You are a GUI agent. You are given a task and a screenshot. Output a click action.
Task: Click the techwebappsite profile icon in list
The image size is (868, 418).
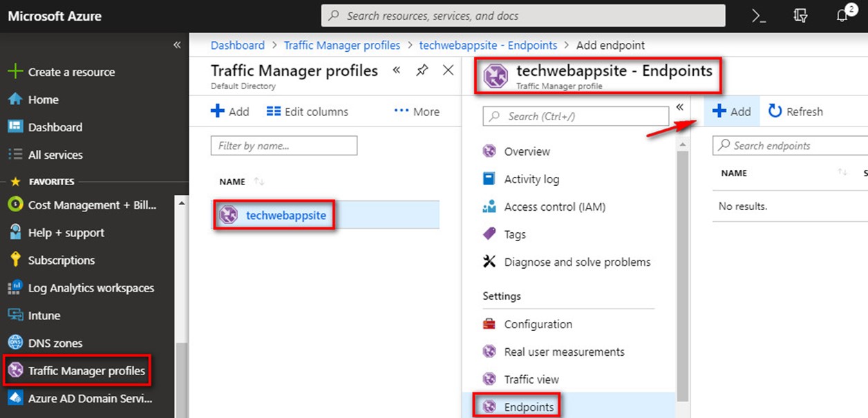[x=229, y=216]
